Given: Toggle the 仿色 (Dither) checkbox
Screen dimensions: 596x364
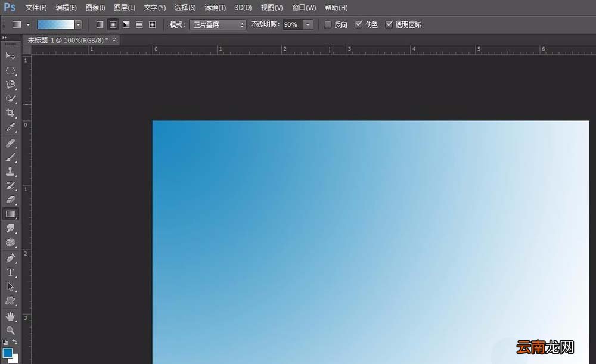Looking at the screenshot, I should pyautogui.click(x=358, y=24).
